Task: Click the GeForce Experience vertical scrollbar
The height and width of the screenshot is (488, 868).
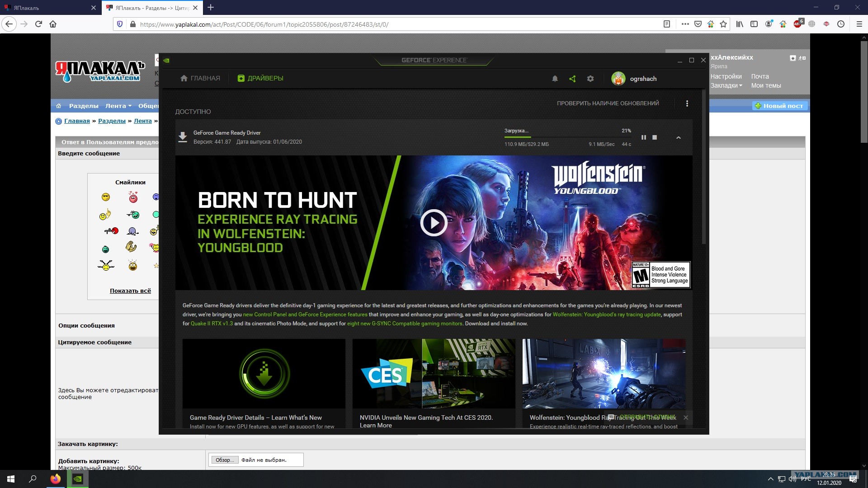Action: tap(703, 167)
